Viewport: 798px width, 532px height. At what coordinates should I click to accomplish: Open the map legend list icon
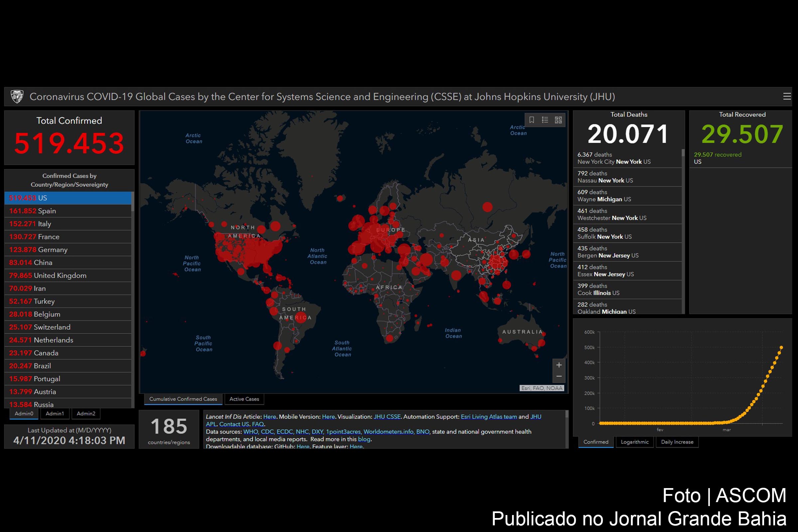pyautogui.click(x=545, y=120)
